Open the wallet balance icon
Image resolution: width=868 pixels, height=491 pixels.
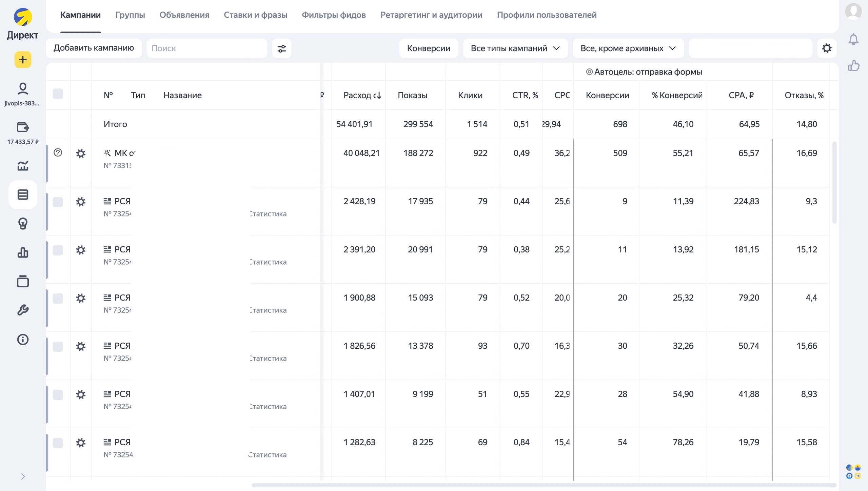click(23, 127)
